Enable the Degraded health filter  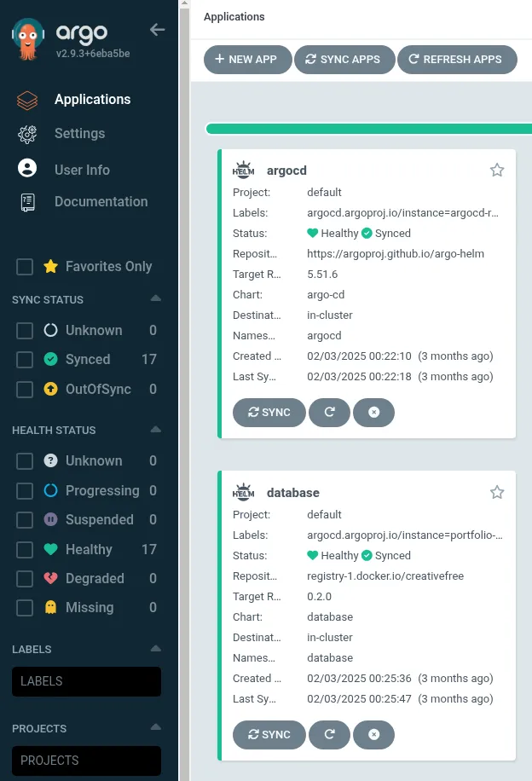click(24, 578)
